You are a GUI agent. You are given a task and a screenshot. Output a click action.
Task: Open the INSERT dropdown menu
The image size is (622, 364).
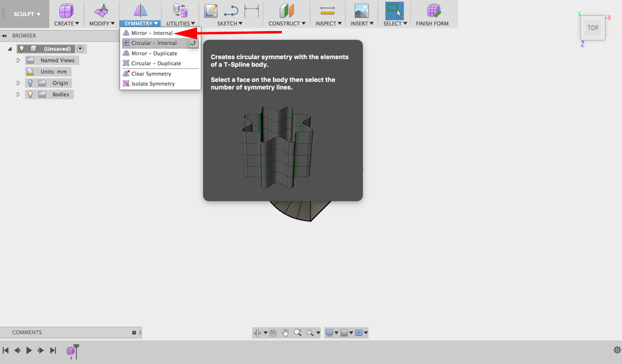click(x=362, y=24)
